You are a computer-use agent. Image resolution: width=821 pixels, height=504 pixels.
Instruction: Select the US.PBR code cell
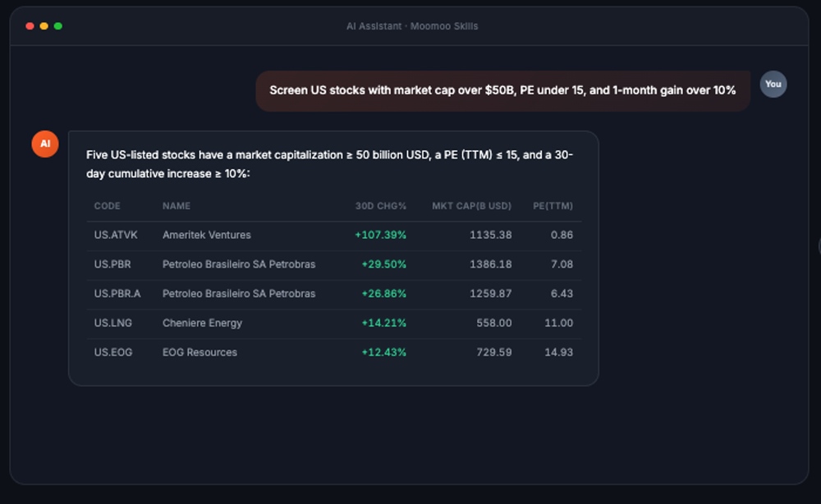(x=112, y=264)
